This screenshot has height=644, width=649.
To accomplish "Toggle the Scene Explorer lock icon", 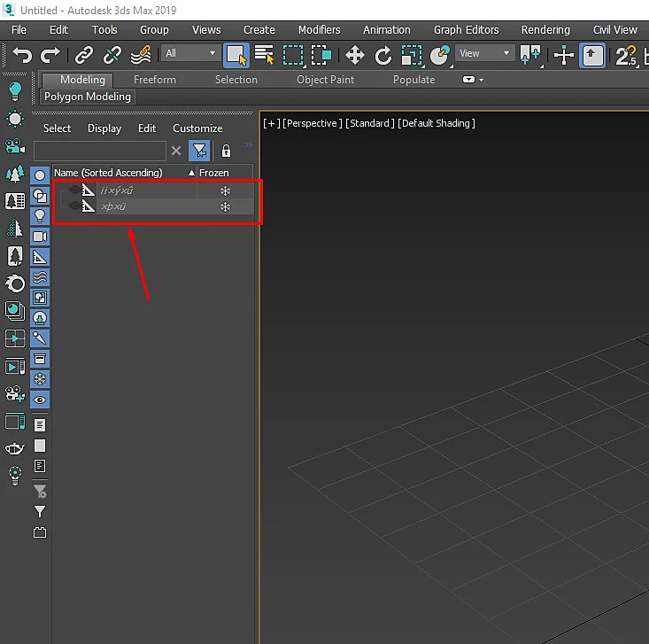I will point(226,151).
